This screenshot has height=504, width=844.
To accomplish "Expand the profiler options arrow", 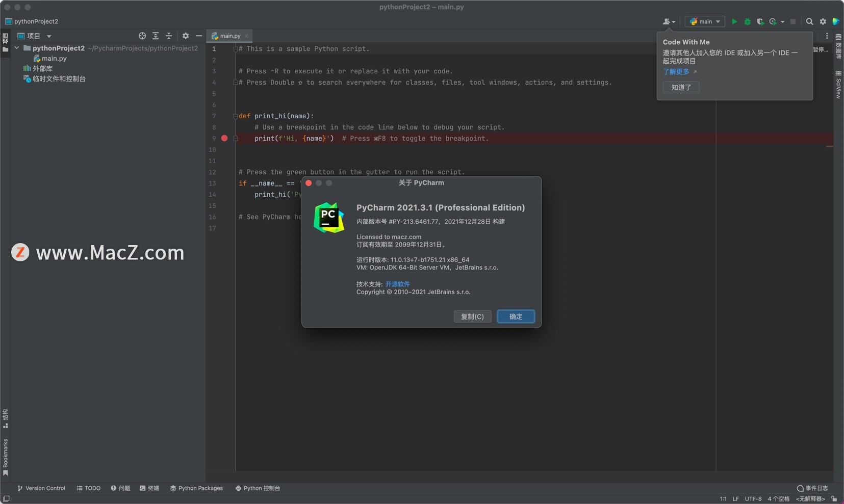I will (783, 22).
